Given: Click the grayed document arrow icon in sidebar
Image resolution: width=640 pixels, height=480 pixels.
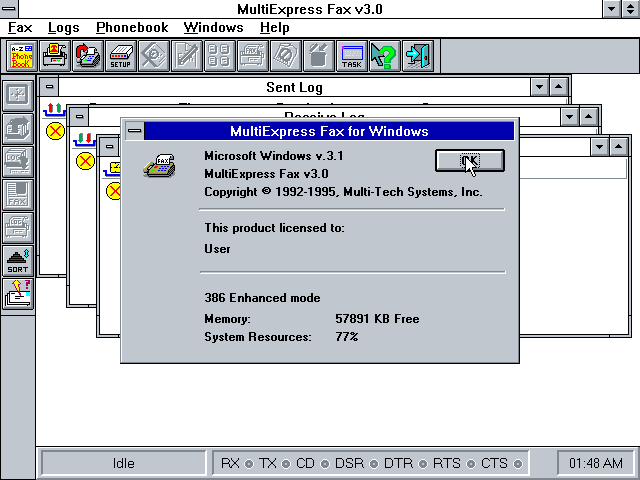Looking at the screenshot, I should pyautogui.click(x=18, y=129).
